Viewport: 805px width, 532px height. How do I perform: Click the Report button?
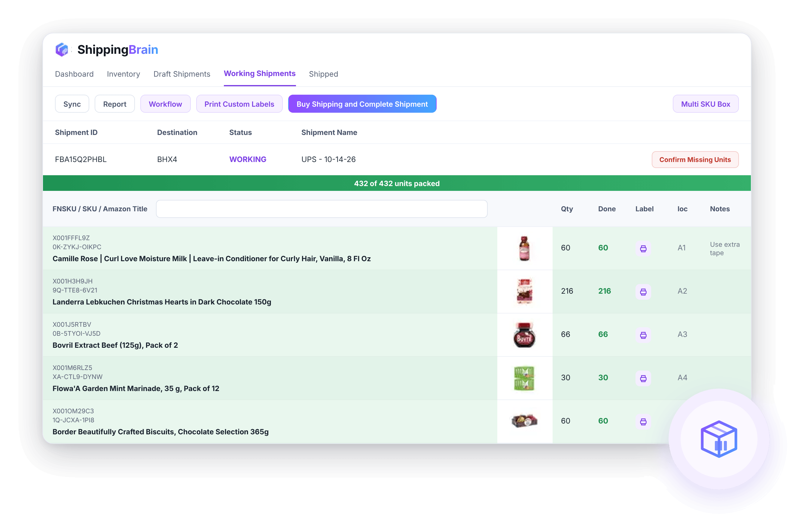114,104
